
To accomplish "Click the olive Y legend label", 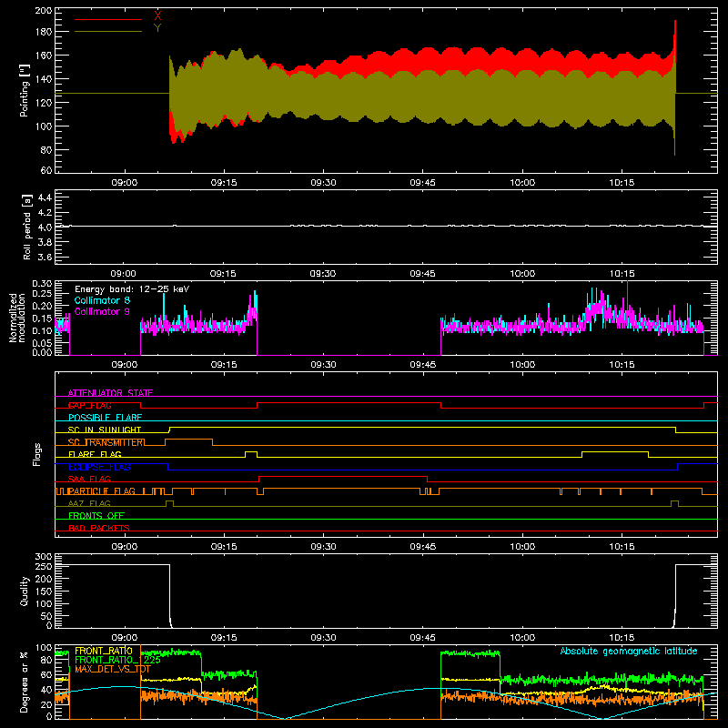I will point(157,28).
